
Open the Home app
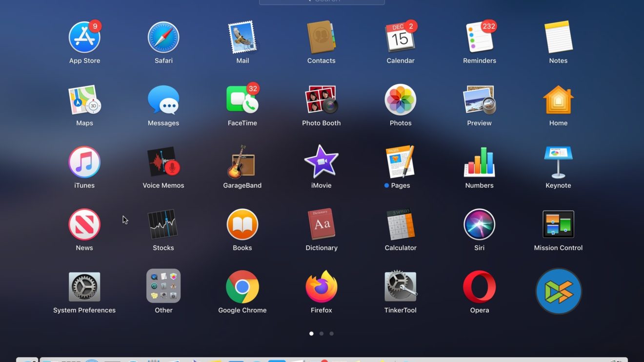(558, 100)
